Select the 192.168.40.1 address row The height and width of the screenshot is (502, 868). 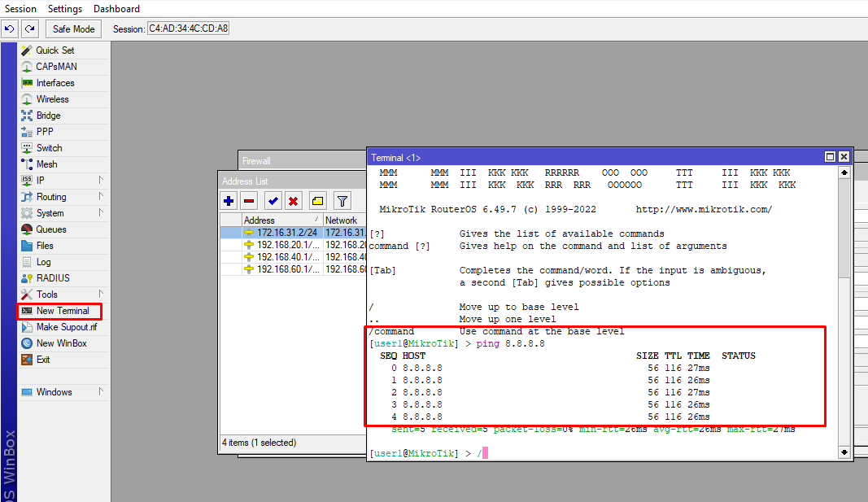coord(294,257)
